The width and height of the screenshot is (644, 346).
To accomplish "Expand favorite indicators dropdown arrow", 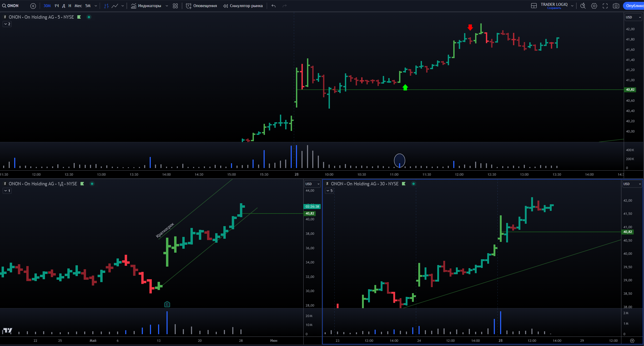I will [x=167, y=6].
